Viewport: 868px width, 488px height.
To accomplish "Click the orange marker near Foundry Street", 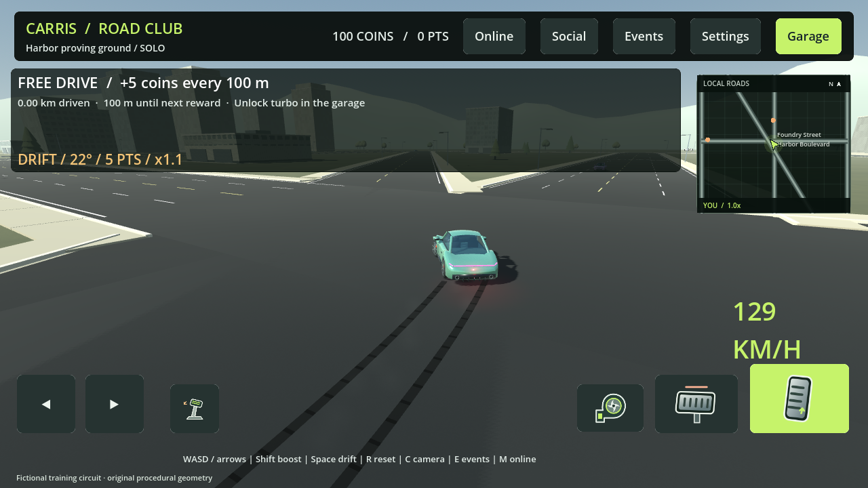I will tap(773, 120).
